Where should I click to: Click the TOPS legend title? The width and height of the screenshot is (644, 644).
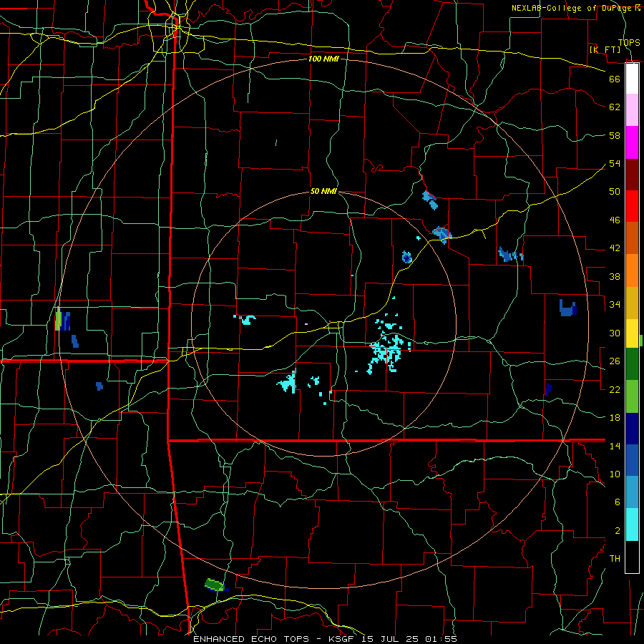pyautogui.click(x=629, y=42)
